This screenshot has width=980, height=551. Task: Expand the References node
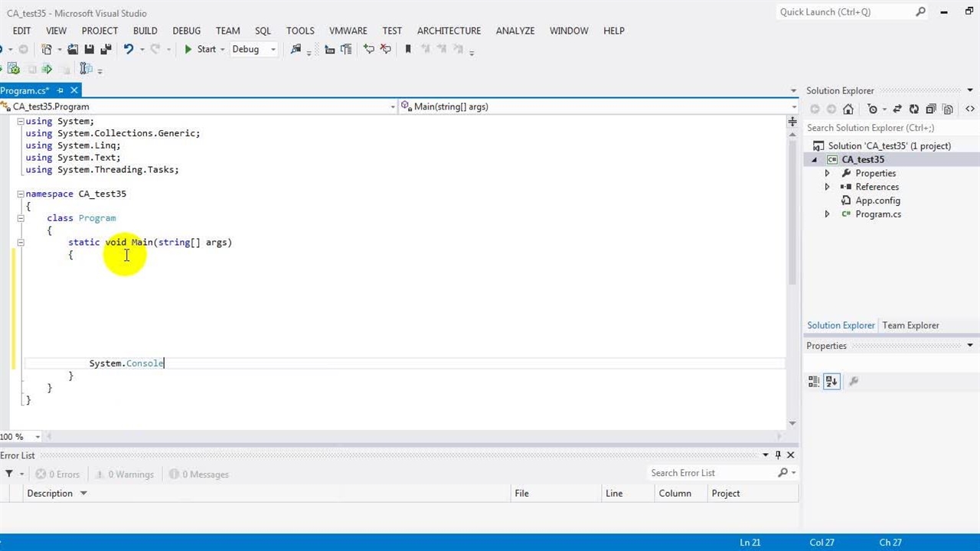point(827,187)
